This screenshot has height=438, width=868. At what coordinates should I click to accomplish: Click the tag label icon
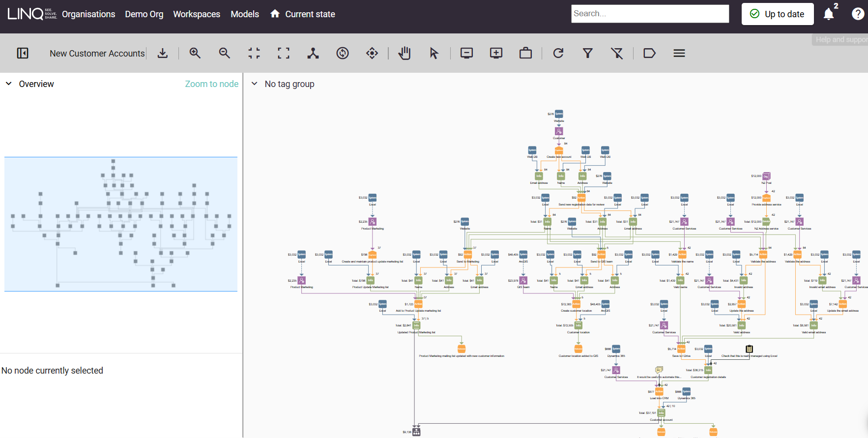[649, 53]
